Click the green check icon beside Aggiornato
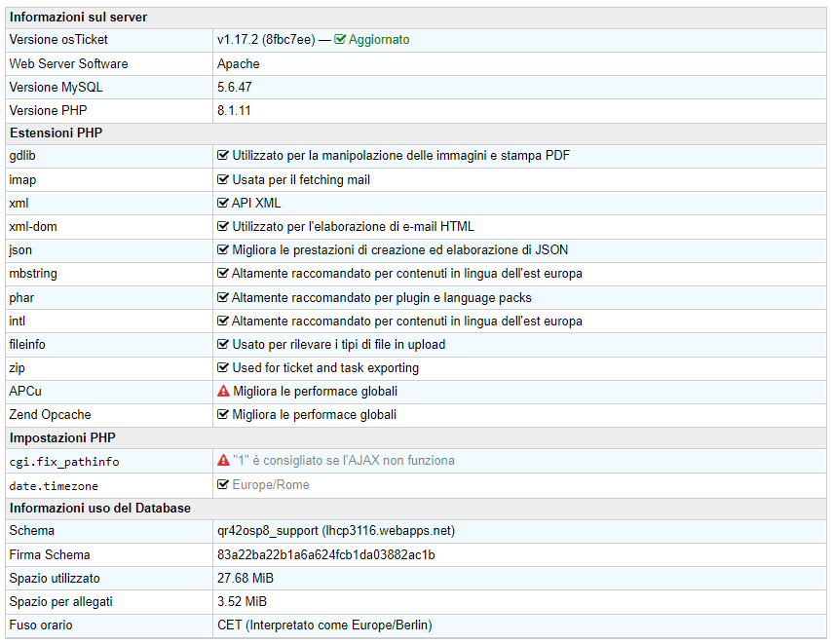The height and width of the screenshot is (644, 832). [x=340, y=40]
